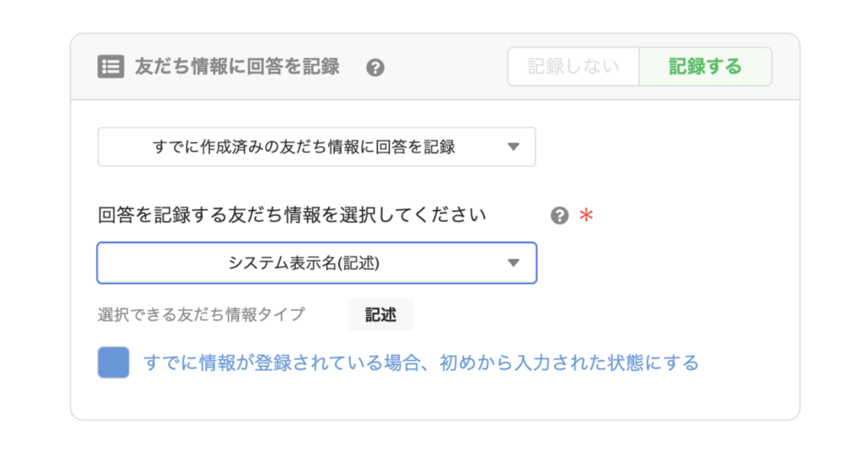The image size is (868, 471).
Task: Click the 選択できる友だち情報タイプ label
Action: click(202, 315)
